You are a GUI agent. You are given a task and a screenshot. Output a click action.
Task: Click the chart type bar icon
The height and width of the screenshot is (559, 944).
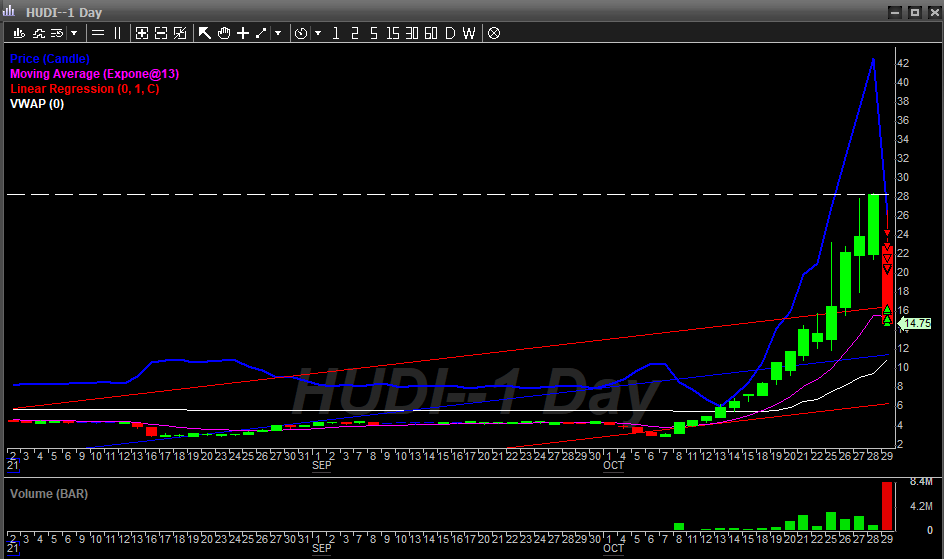19,33
